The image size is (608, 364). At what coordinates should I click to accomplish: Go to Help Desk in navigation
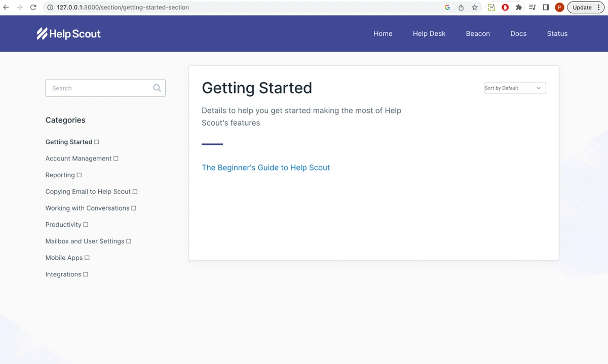pyautogui.click(x=429, y=34)
